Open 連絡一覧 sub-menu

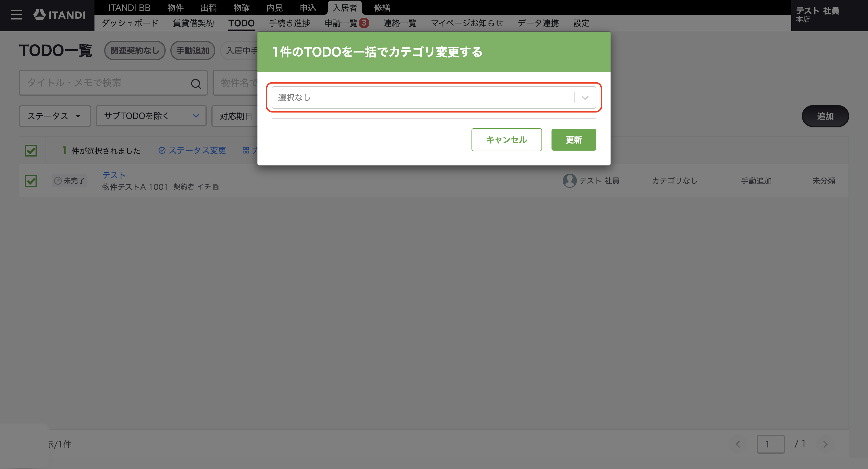click(x=400, y=23)
